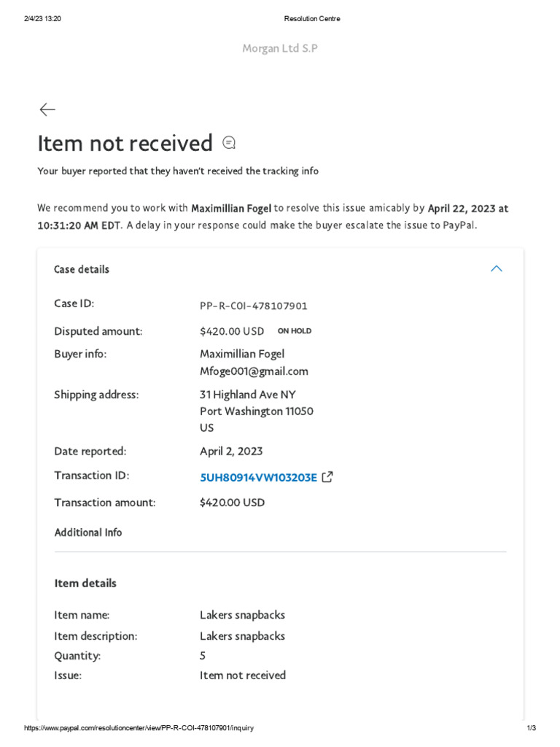Select buyer email Mfoge001@gmail.com
Viewport: 560px width, 747px height.
pyautogui.click(x=254, y=371)
